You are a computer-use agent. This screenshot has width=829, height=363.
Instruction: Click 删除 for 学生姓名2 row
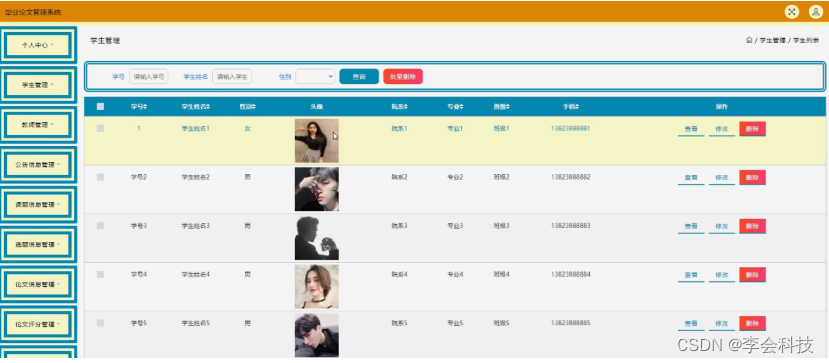752,178
